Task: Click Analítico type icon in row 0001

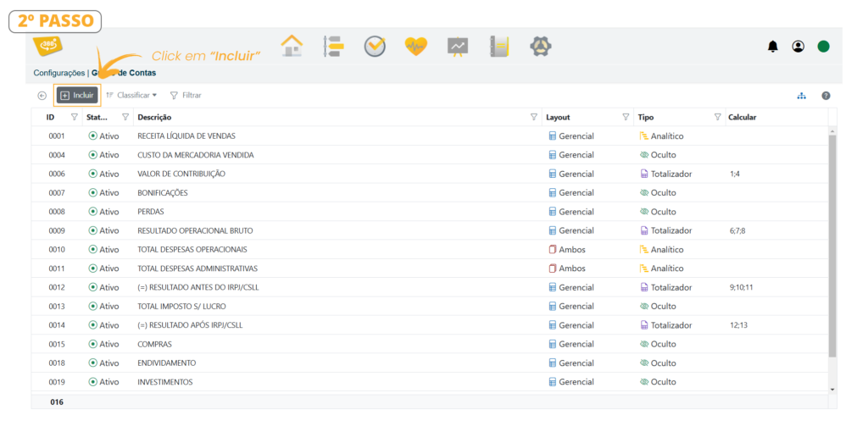Action: pyautogui.click(x=644, y=136)
